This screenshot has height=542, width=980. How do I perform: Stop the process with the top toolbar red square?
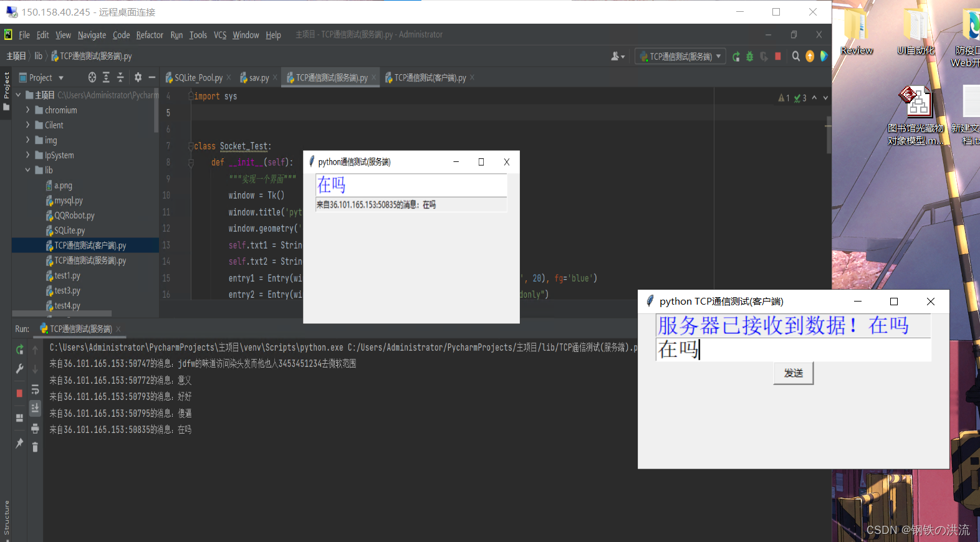pyautogui.click(x=778, y=56)
